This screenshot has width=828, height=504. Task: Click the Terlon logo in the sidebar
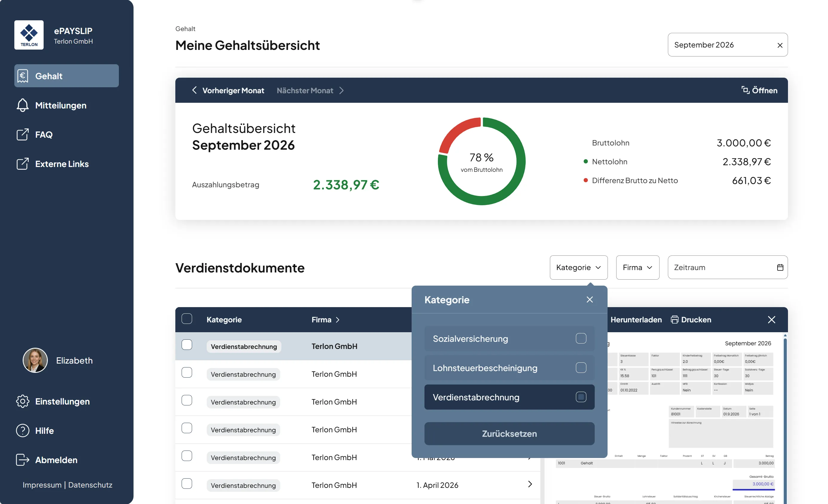29,35
